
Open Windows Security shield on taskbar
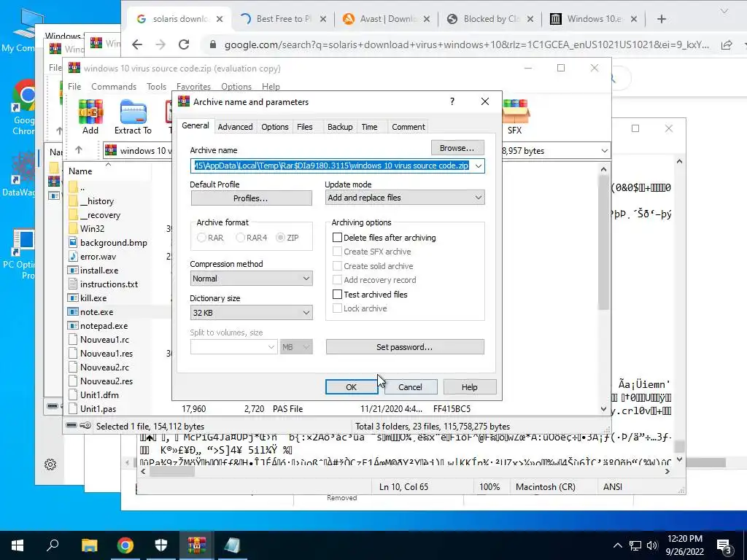click(161, 545)
